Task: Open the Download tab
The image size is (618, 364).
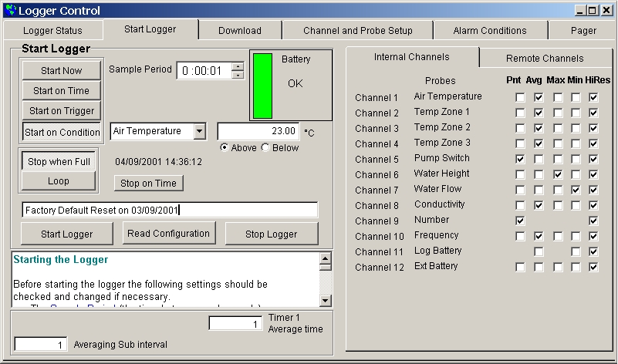Action: pyautogui.click(x=240, y=31)
